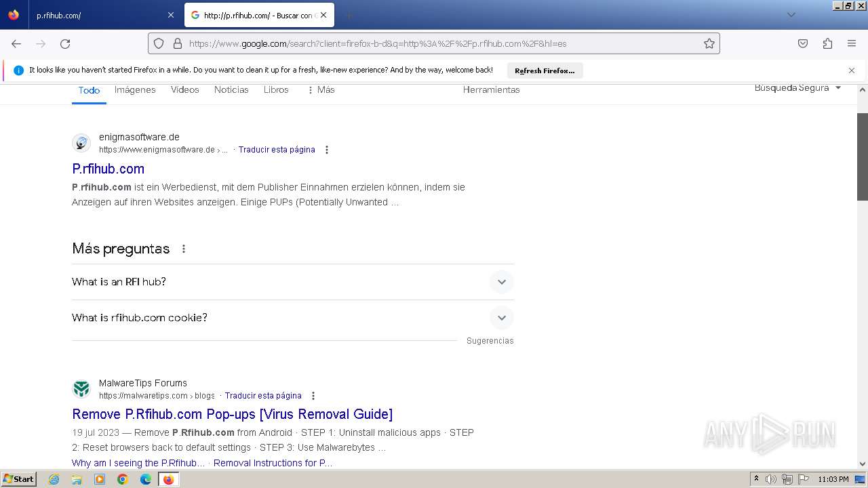The height and width of the screenshot is (488, 868).
Task: Click the MalwareTips Forums favicon
Action: (x=81, y=389)
